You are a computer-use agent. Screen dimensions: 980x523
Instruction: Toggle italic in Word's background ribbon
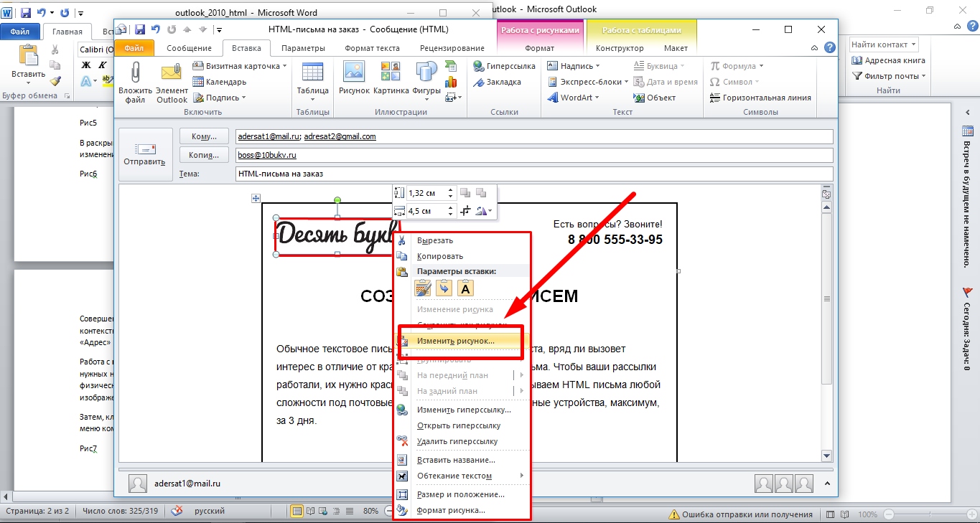[x=103, y=65]
